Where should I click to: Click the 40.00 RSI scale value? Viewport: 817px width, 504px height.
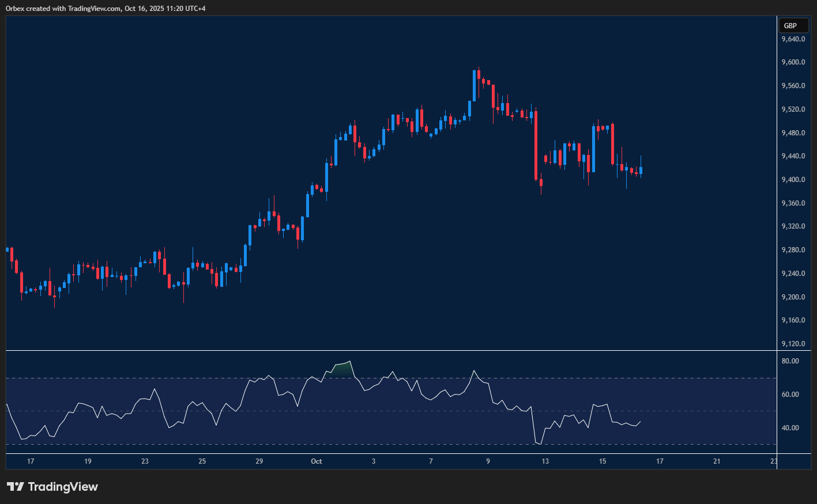[790, 427]
